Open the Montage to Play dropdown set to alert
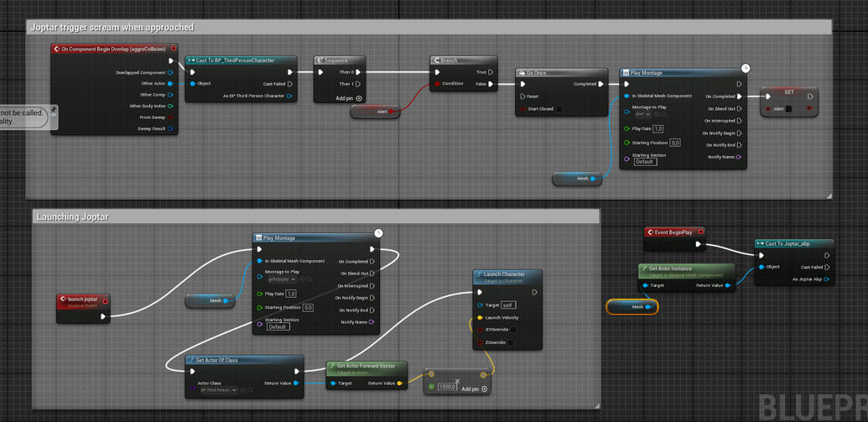 [x=642, y=114]
